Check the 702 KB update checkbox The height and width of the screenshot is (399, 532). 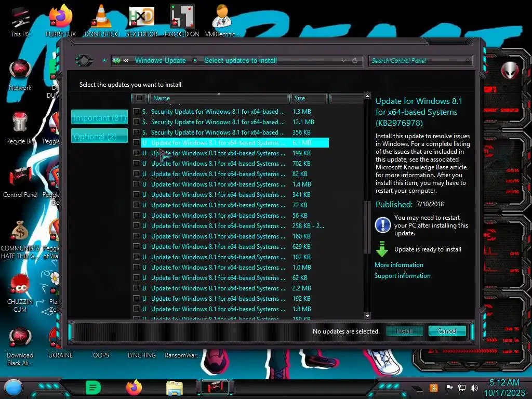tap(137, 164)
